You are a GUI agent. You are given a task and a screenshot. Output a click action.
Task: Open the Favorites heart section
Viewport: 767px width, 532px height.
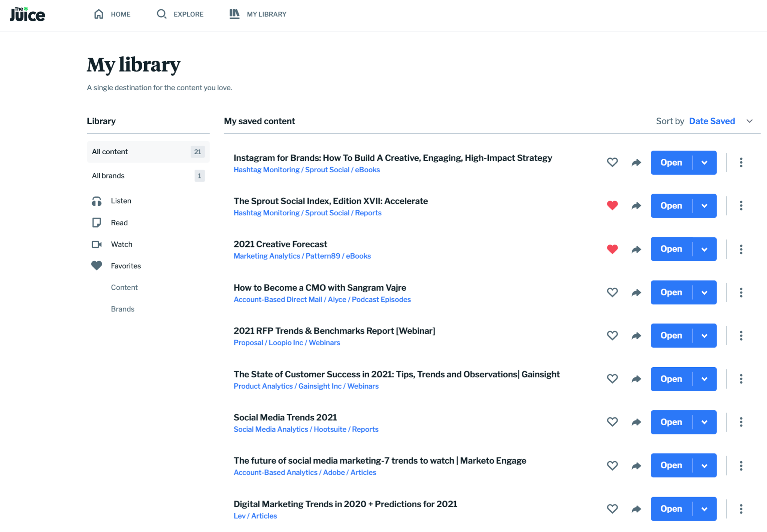coord(97,266)
